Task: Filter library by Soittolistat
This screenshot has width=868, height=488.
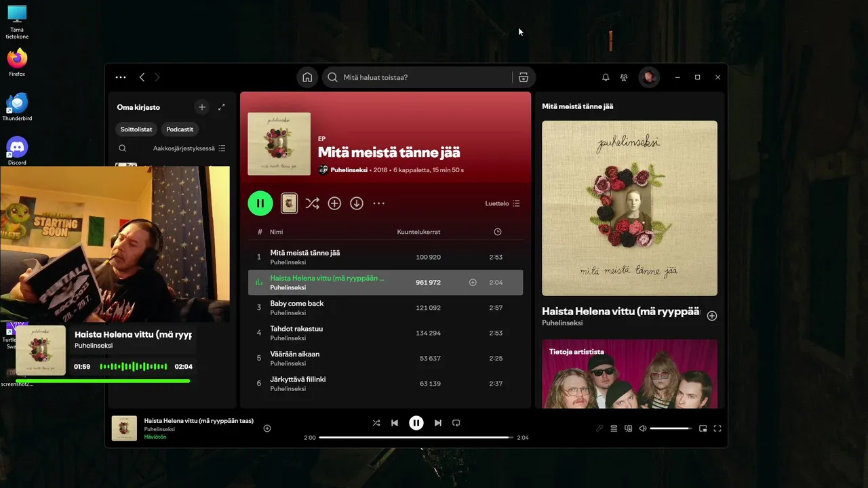Action: [136, 129]
